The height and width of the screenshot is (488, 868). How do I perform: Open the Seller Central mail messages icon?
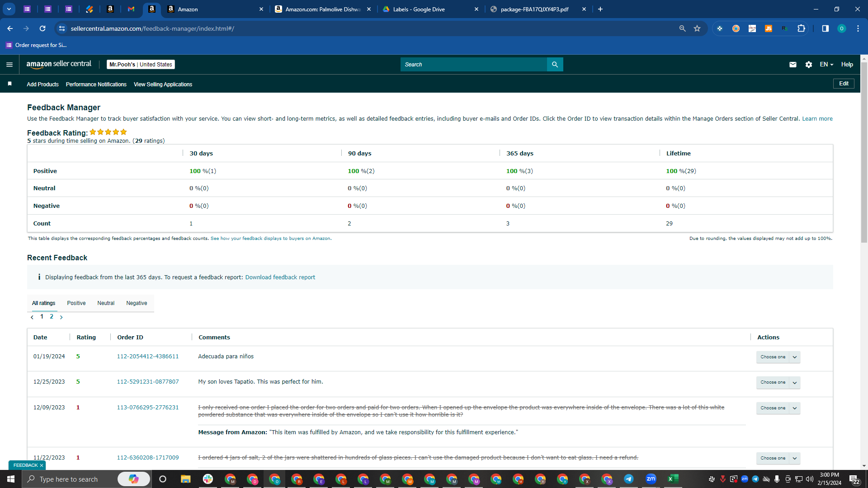(793, 65)
